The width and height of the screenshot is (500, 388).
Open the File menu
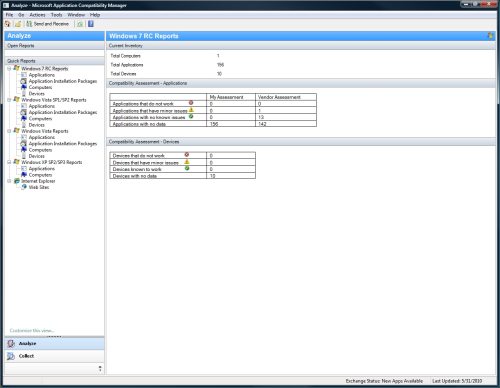click(9, 15)
